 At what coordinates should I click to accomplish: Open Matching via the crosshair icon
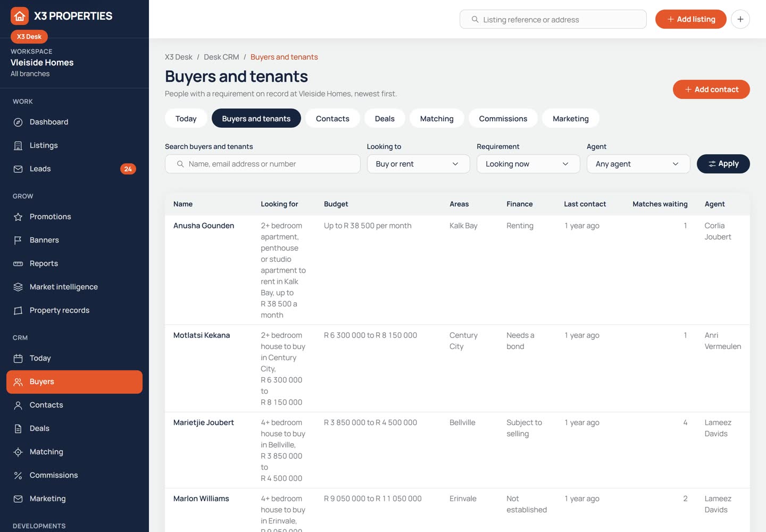18,452
